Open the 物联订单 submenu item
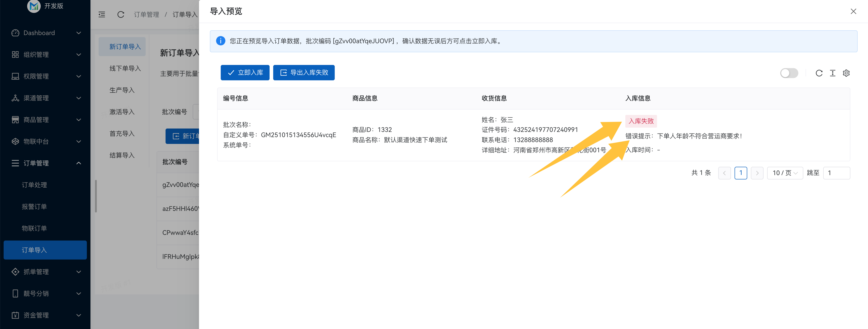Viewport: 868px width, 329px height. point(34,228)
